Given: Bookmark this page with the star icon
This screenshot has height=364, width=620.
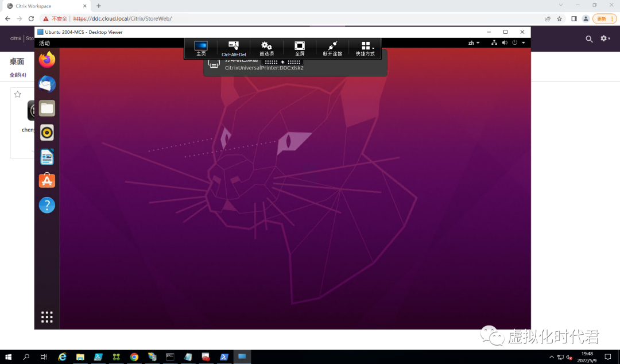Looking at the screenshot, I should point(560,18).
